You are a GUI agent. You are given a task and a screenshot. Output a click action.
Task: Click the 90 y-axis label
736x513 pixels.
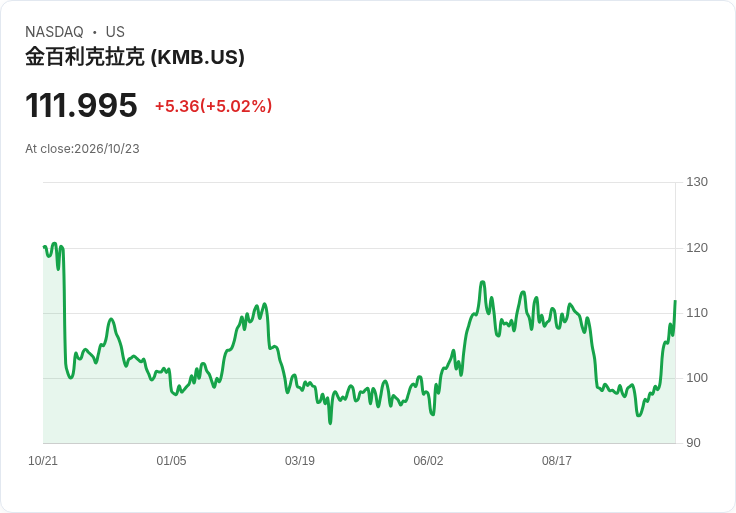(693, 443)
